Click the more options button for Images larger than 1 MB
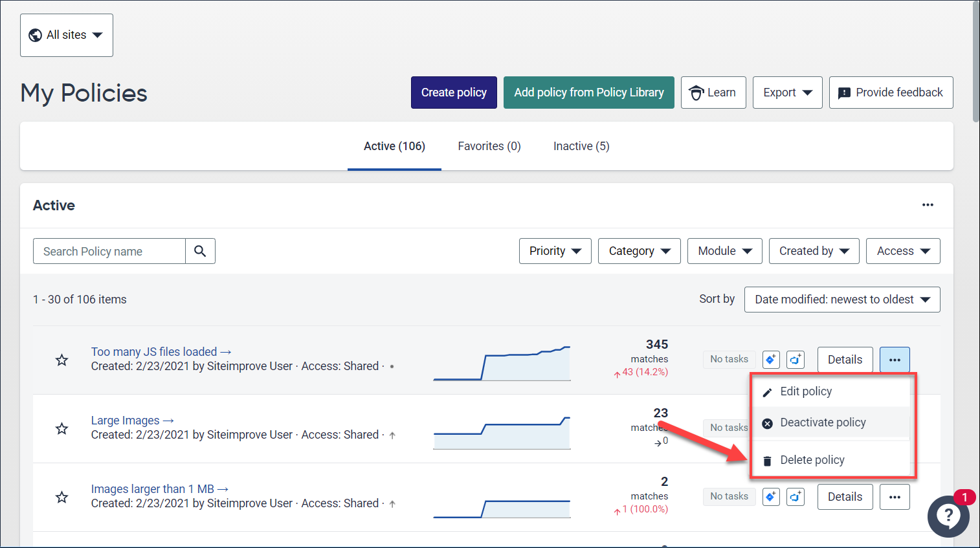The width and height of the screenshot is (980, 548). [x=895, y=497]
